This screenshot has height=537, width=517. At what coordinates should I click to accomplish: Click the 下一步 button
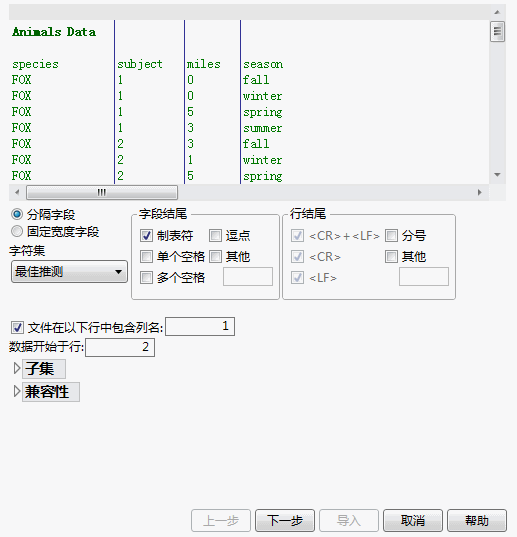click(285, 521)
